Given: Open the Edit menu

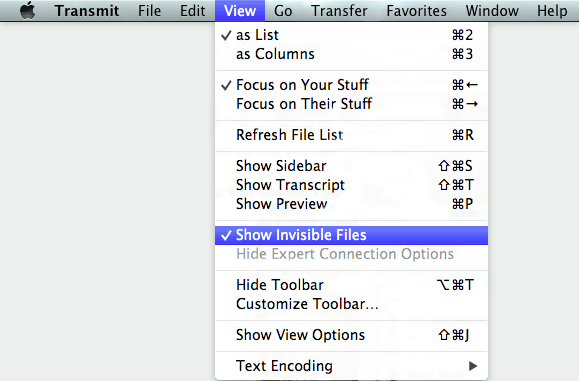Looking at the screenshot, I should (x=192, y=11).
